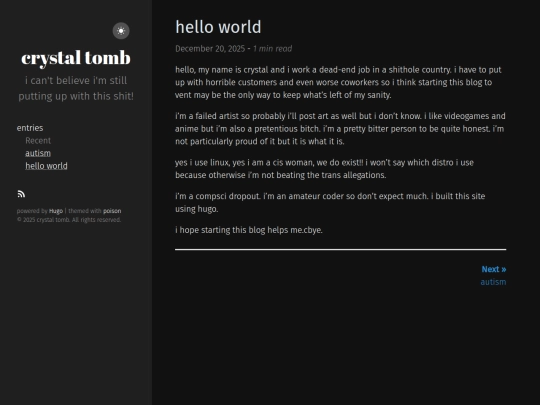Click the copyright 2025 crystal tomb text
Viewport: 540px width, 405px height.
(x=69, y=220)
